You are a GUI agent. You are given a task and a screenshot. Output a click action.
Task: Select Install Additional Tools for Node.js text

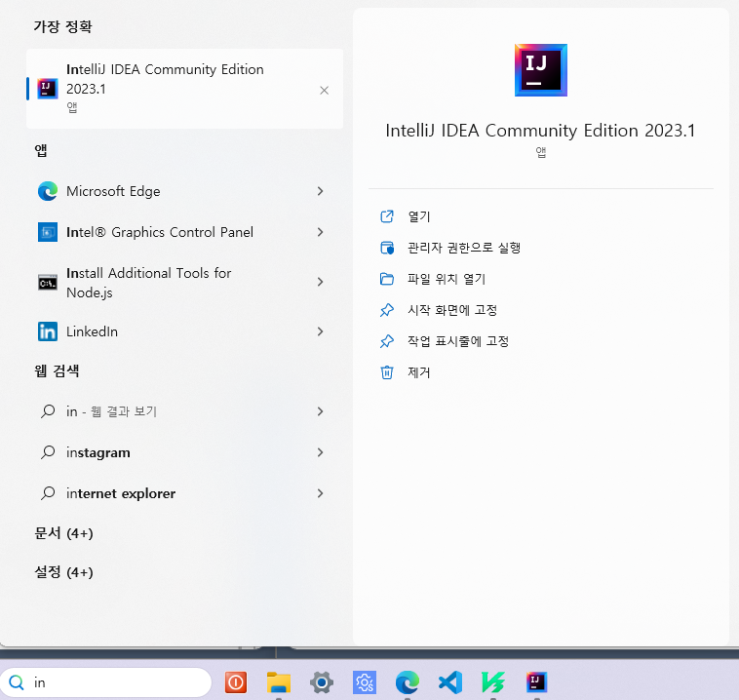pos(149,283)
